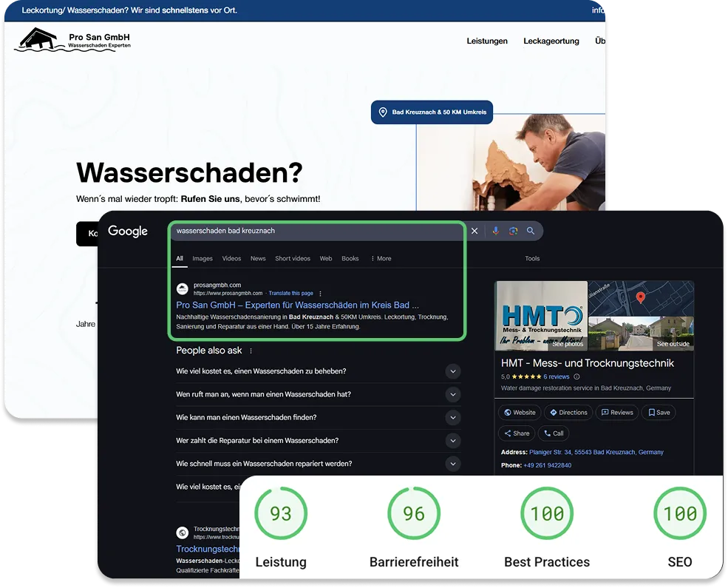The width and height of the screenshot is (728, 588).
Task: Click the map pin on the Bad Kreuznach badge
Action: point(383,112)
